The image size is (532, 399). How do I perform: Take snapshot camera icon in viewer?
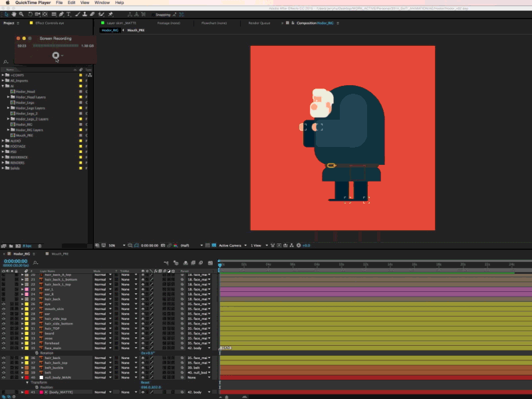click(x=163, y=245)
